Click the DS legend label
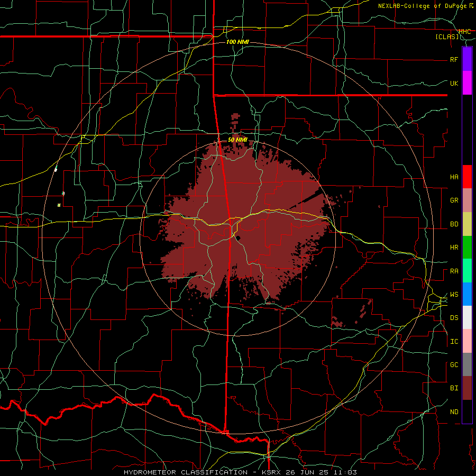 point(454,318)
